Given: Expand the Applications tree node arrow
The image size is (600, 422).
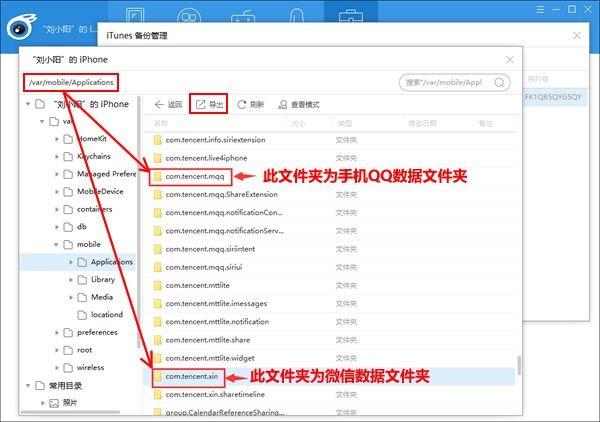Looking at the screenshot, I should (71, 262).
